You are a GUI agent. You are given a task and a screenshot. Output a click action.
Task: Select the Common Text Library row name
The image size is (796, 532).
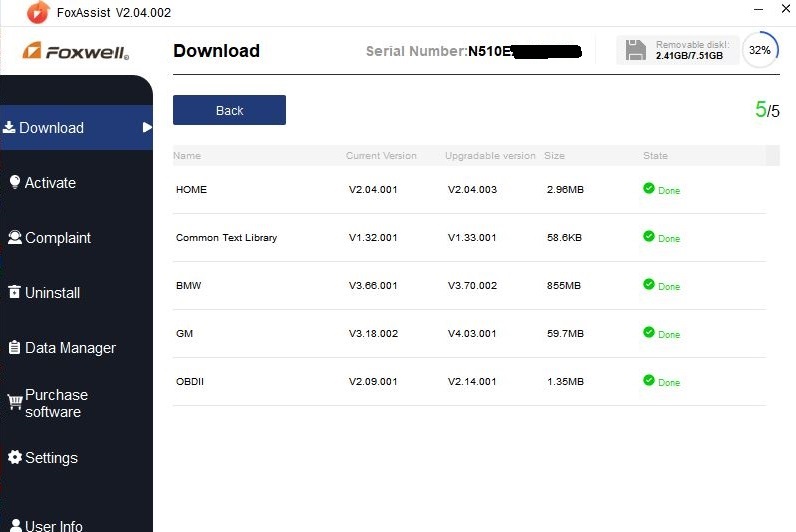(226, 238)
